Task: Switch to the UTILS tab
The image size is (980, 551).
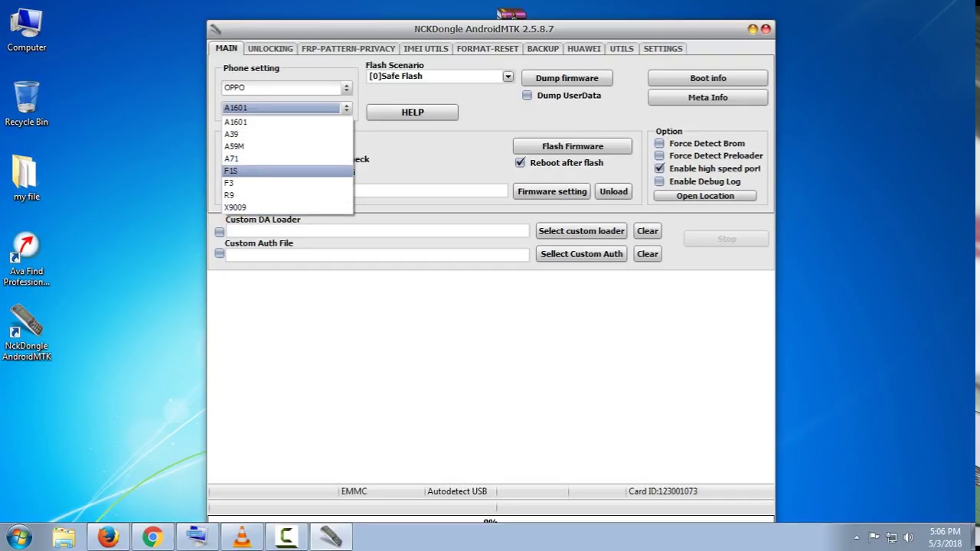Action: [x=622, y=49]
